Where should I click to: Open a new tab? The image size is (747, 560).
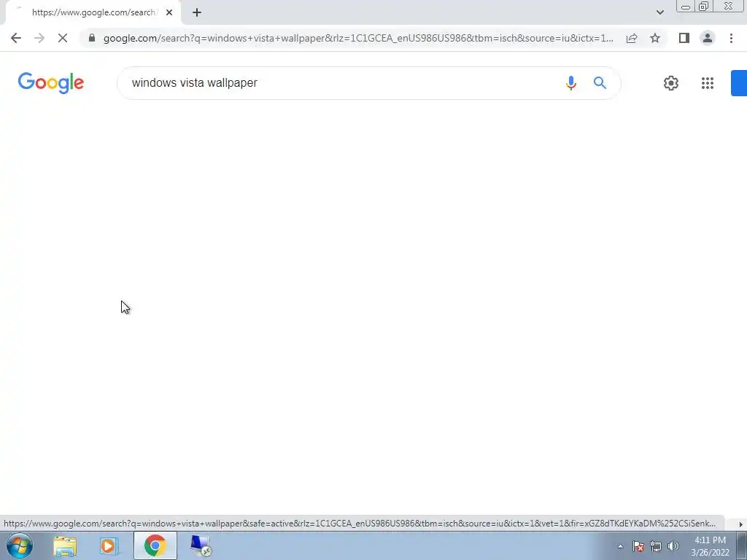pyautogui.click(x=197, y=12)
